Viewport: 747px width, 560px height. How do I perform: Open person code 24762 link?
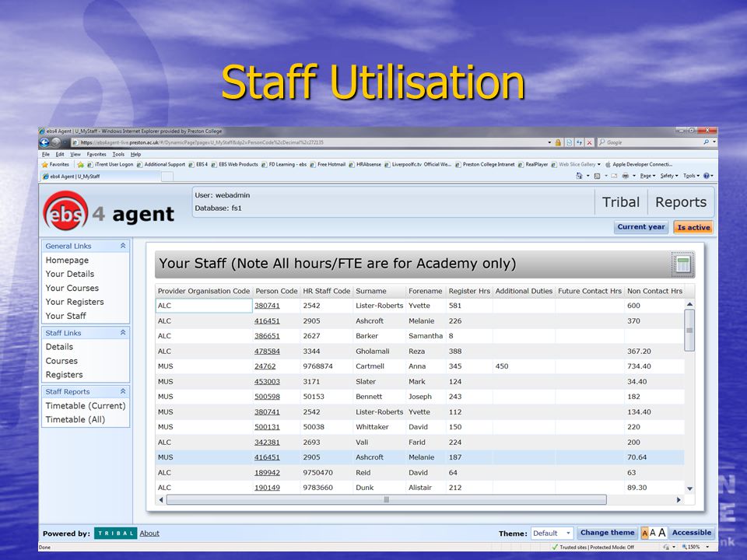pyautogui.click(x=265, y=366)
